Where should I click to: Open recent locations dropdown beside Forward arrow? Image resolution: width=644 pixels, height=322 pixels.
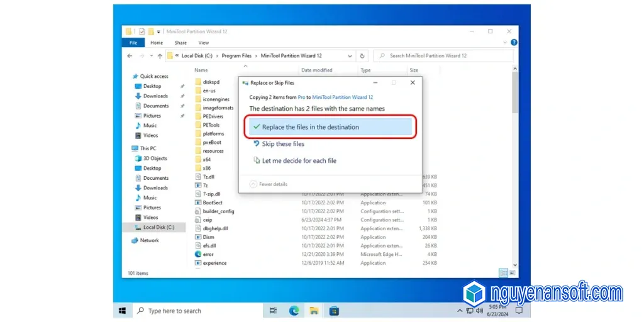151,56
